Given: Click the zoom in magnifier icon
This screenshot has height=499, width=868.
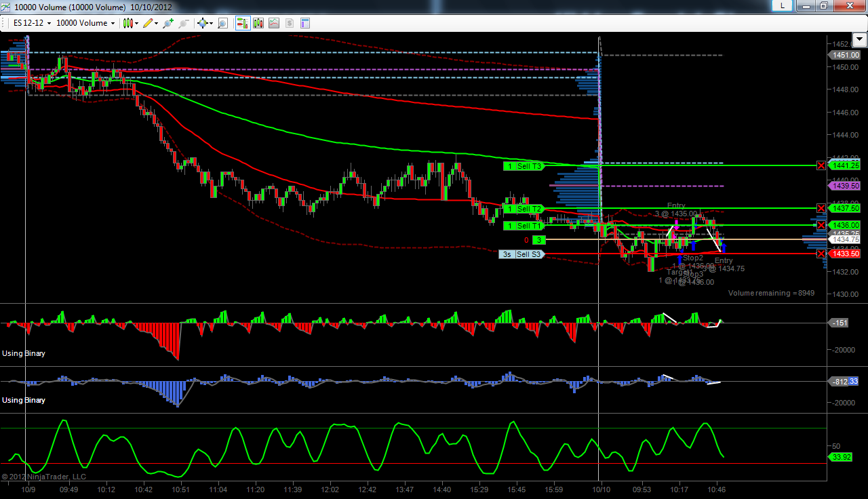Looking at the screenshot, I should click(x=168, y=23).
